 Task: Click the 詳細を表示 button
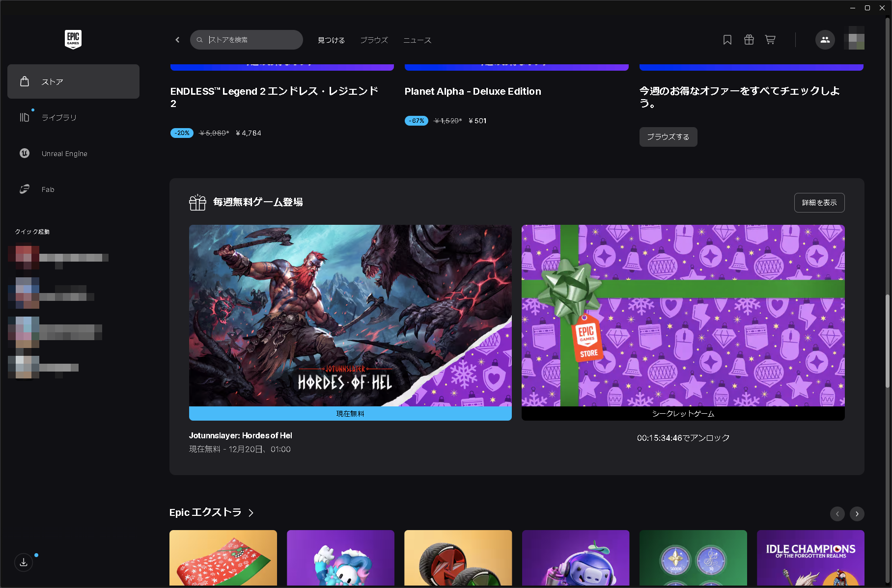819,203
